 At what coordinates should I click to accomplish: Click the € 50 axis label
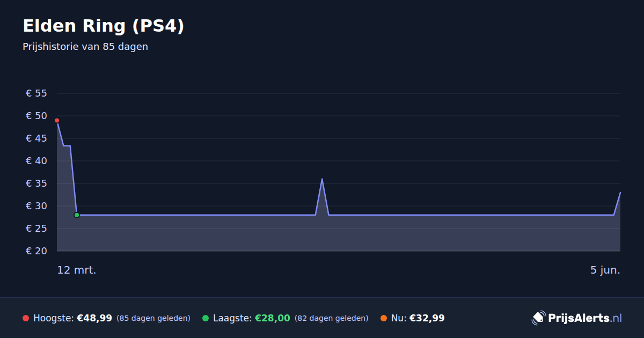(x=36, y=116)
